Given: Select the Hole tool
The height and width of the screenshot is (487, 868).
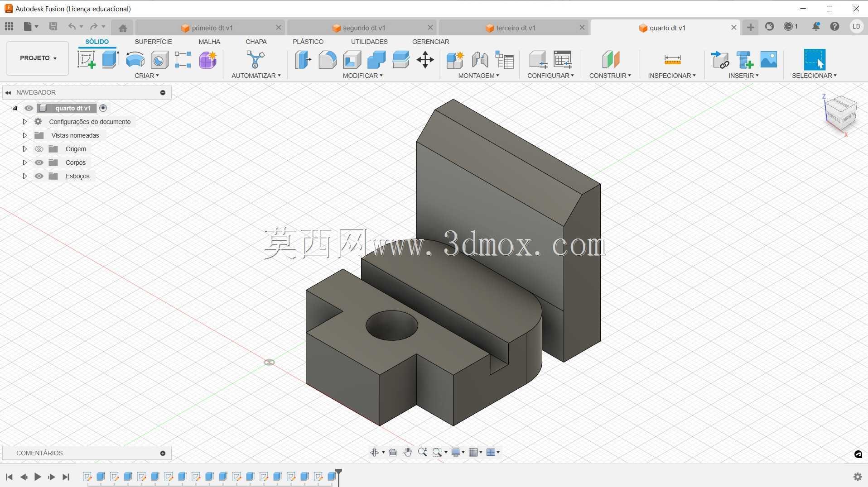Looking at the screenshot, I should pos(159,60).
